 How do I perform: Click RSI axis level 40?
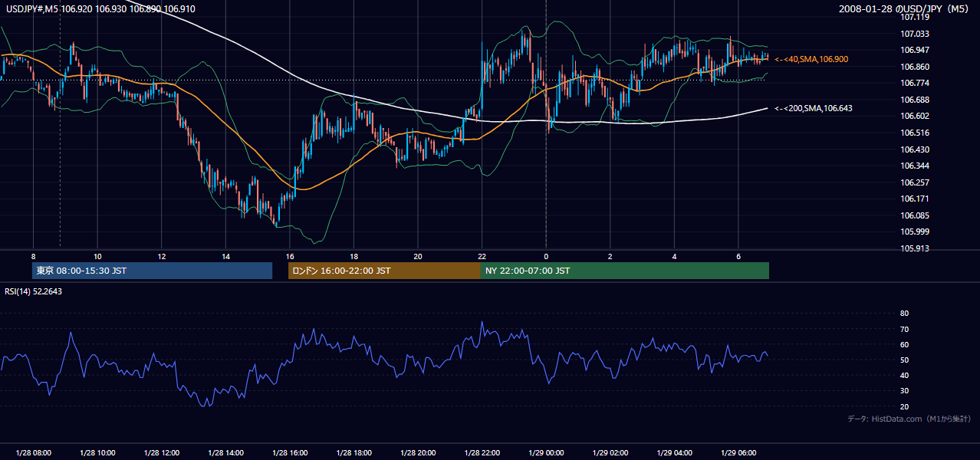(905, 375)
